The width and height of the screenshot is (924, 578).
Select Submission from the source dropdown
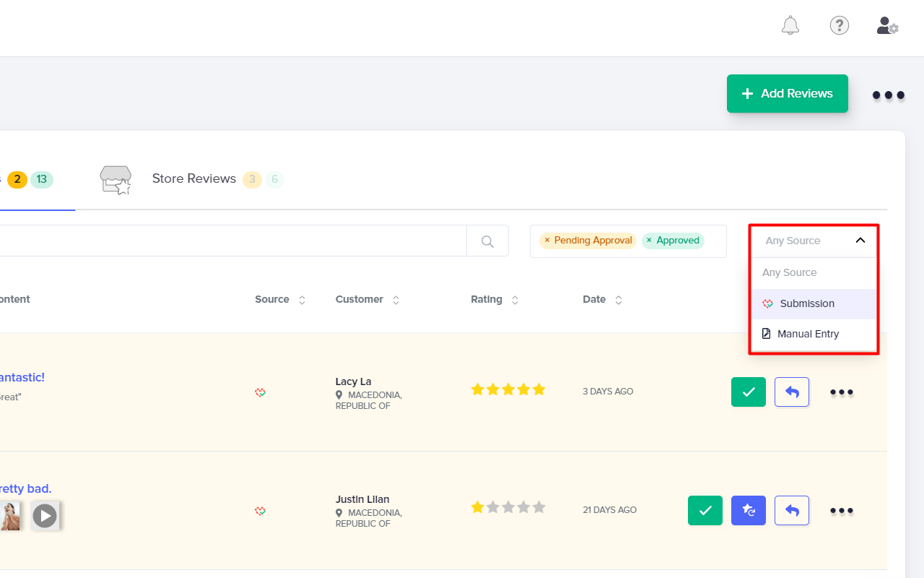coord(806,303)
